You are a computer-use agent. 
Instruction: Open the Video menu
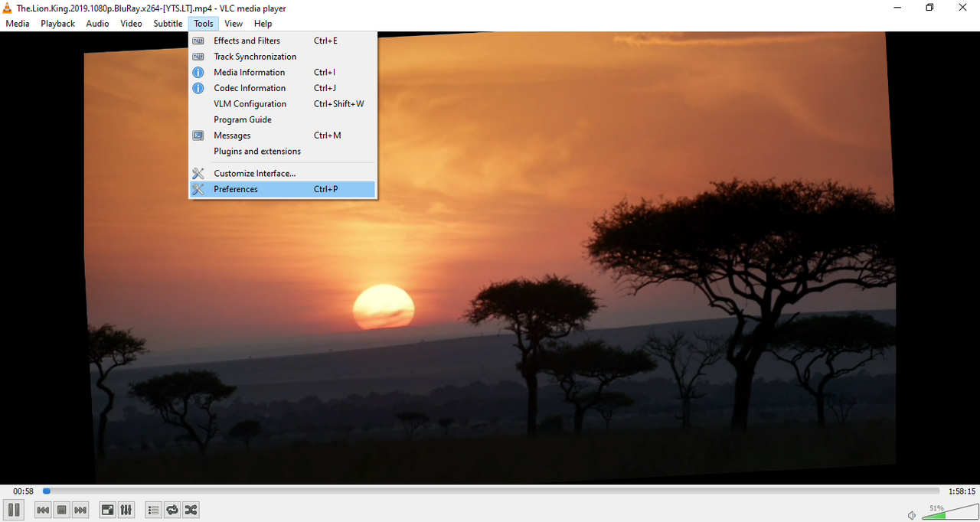tap(131, 24)
